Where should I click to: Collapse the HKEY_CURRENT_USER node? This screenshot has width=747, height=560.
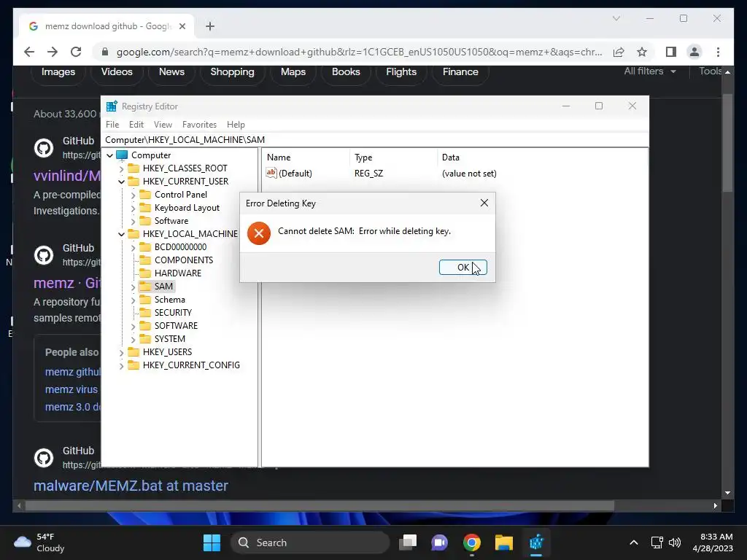[x=122, y=182]
